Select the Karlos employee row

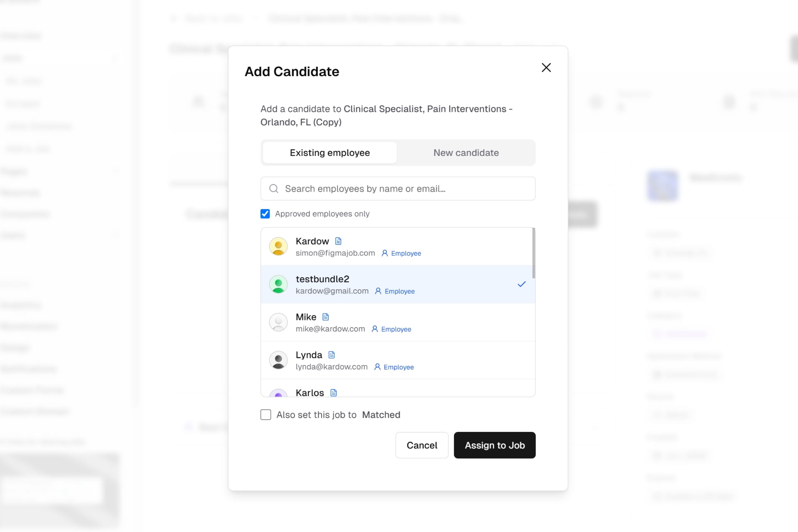(398, 388)
